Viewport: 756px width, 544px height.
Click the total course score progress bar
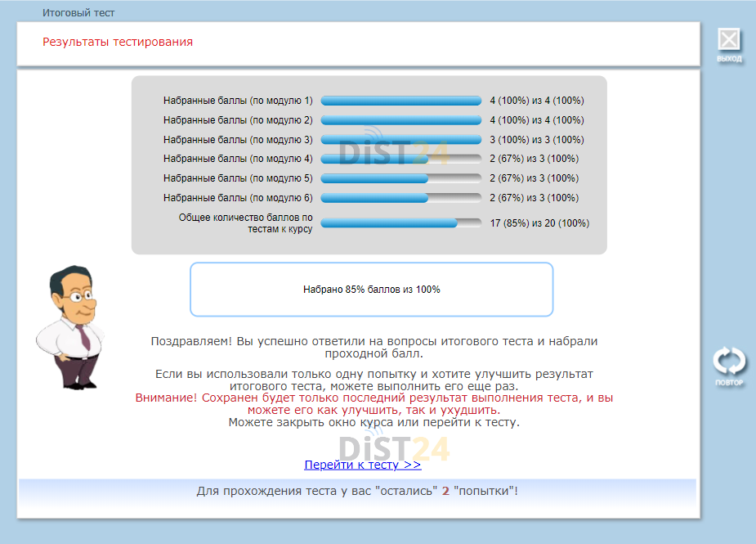[400, 223]
